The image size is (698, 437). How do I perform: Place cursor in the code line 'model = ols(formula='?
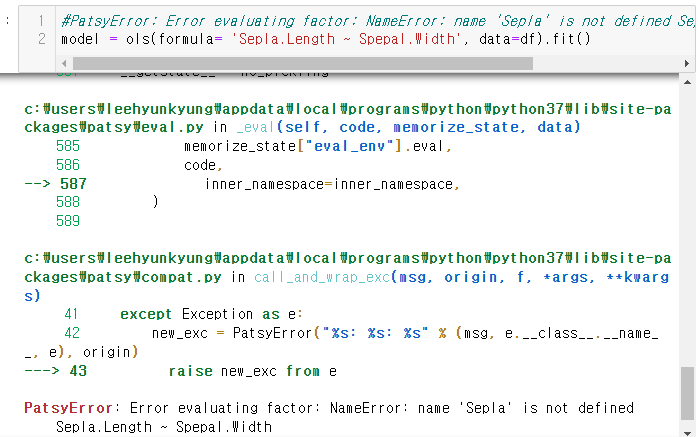pyautogui.click(x=142, y=39)
